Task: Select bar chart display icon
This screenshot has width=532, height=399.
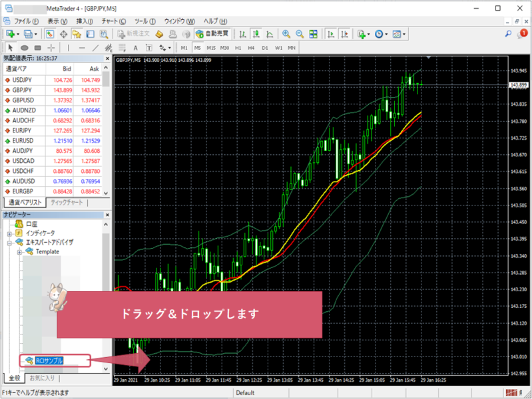Action: 242,34
